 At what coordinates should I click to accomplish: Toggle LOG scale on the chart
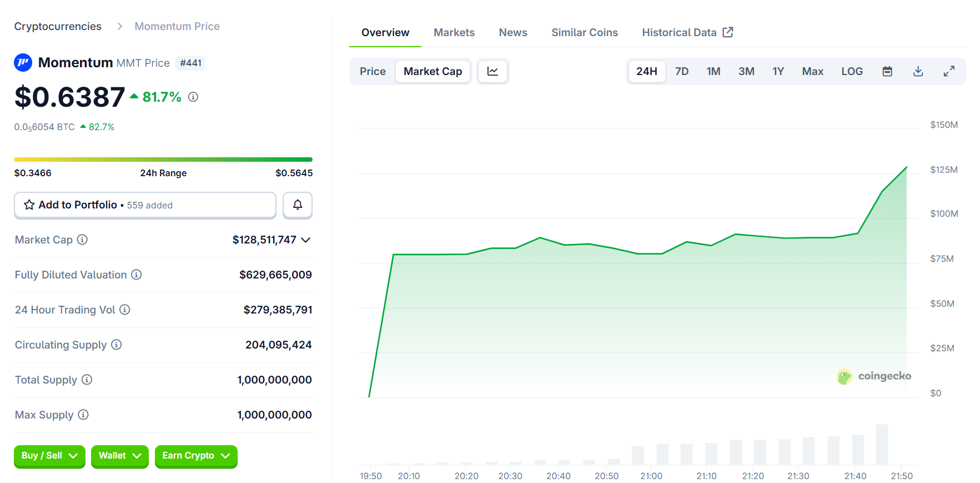pyautogui.click(x=852, y=71)
